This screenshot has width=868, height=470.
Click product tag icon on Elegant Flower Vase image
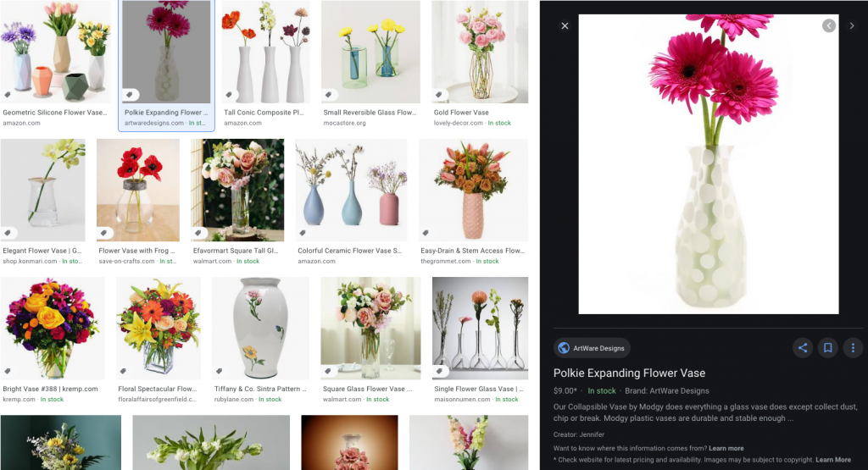click(x=8, y=233)
